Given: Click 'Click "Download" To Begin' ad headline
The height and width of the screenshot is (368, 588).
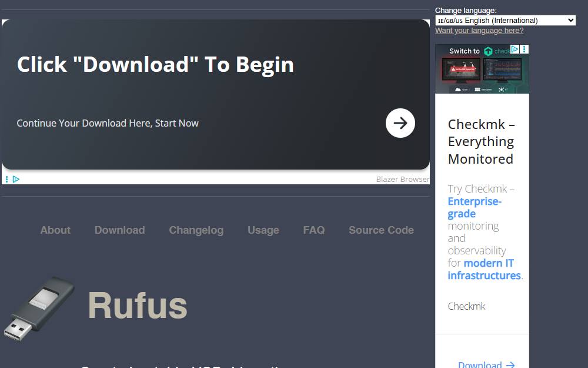Looking at the screenshot, I should coord(155,64).
